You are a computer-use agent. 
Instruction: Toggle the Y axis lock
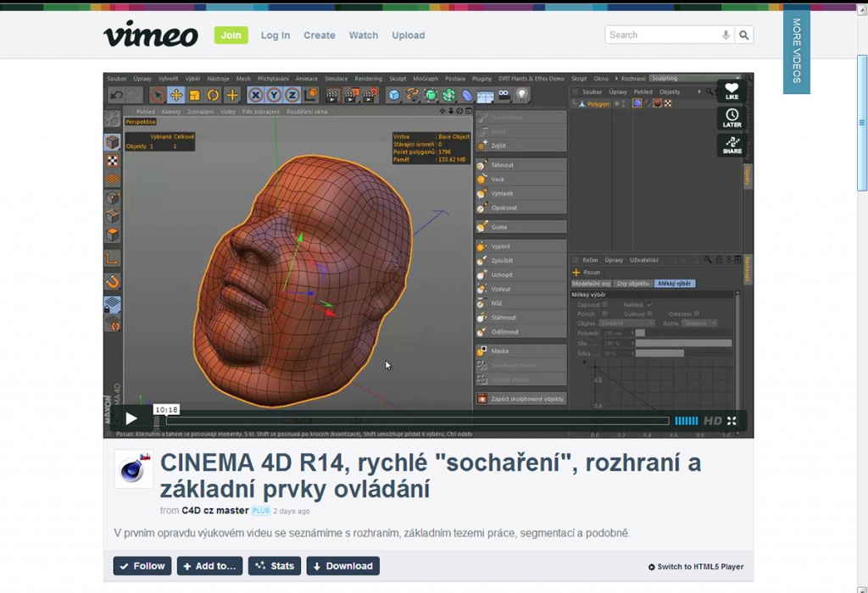274,95
